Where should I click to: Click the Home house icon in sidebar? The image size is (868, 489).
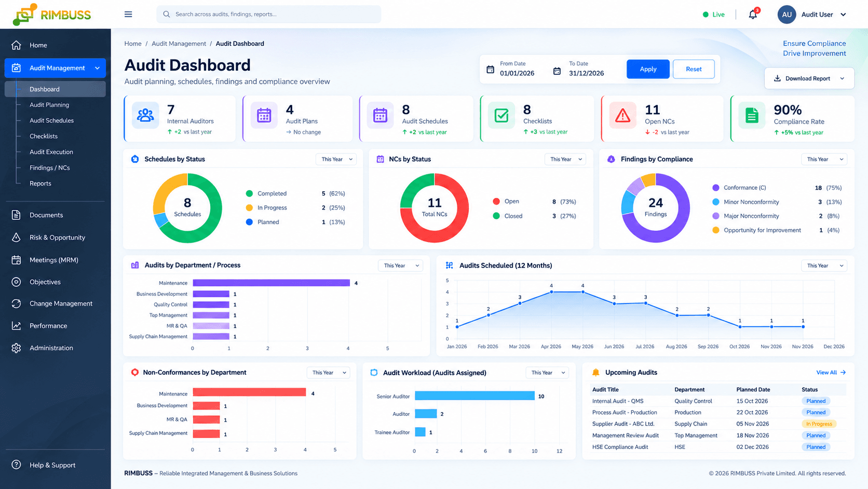[17, 45]
